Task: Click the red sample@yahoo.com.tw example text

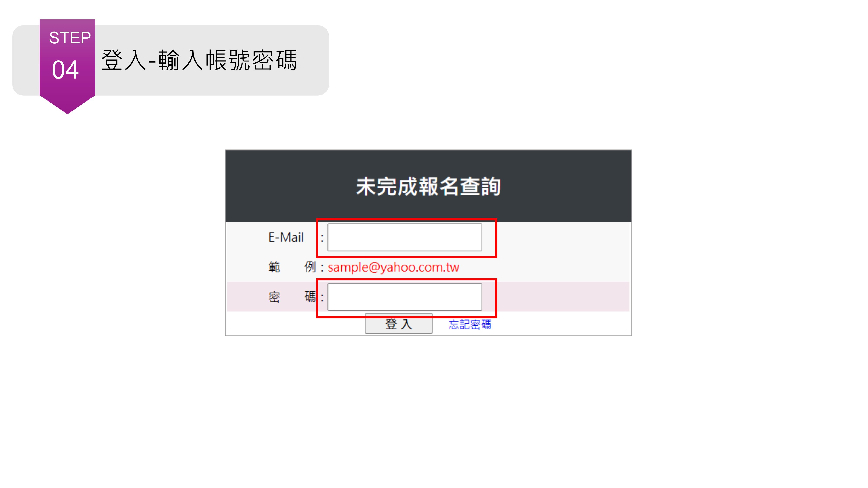Action: 393,267
